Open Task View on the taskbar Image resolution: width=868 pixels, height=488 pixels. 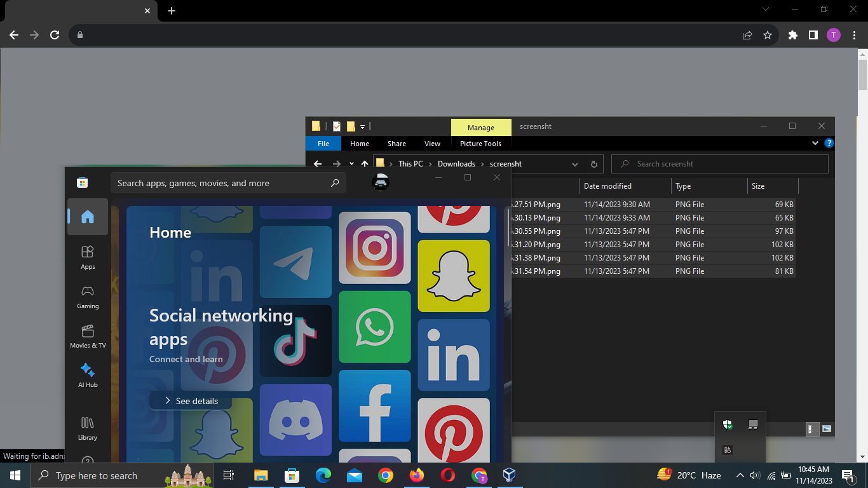229,475
